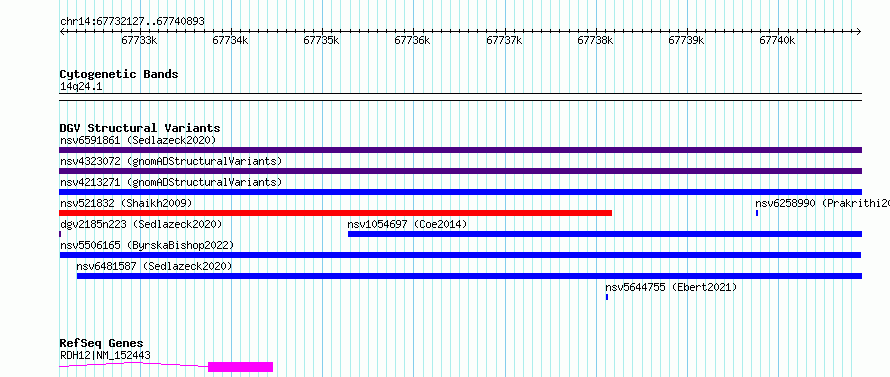Click the blue bar under nsv6481587
Screen dimensions: 890x377
pyautogui.click(x=469, y=276)
